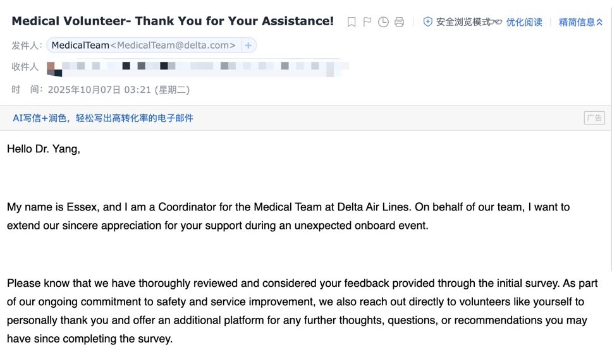Collapse header details via 精简信息

tap(576, 22)
